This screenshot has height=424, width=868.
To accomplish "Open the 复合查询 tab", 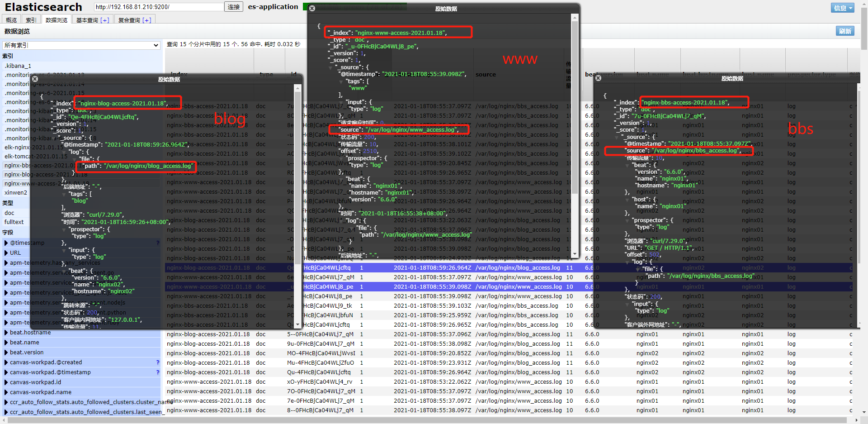I will [135, 20].
